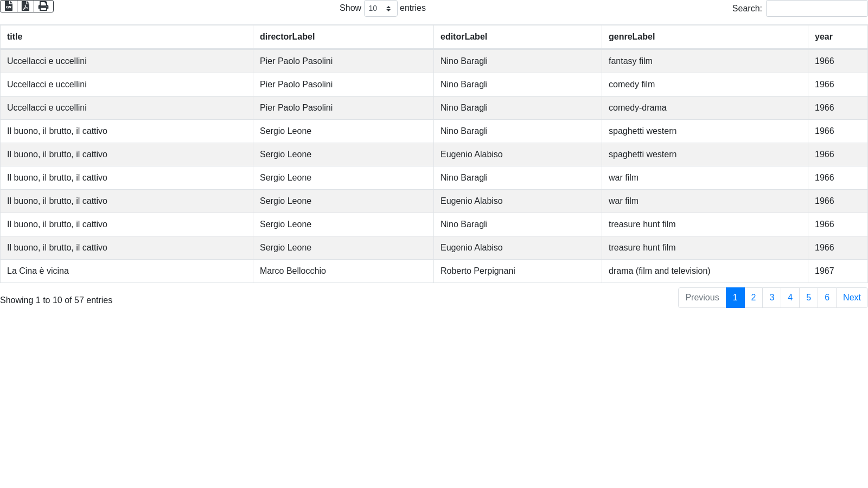Select 'drama (film and television)' cell
Viewport: 868px width, 488px height.
[x=705, y=271]
